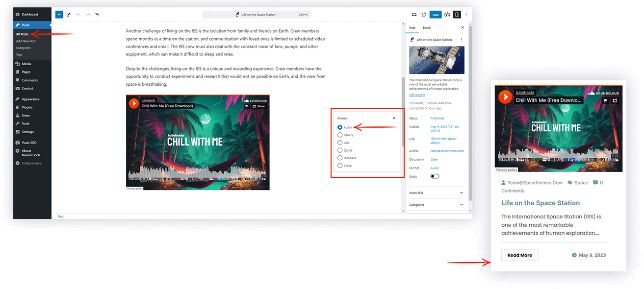Click the blue block inserter plus button
The width and height of the screenshot is (644, 289).
59,15
